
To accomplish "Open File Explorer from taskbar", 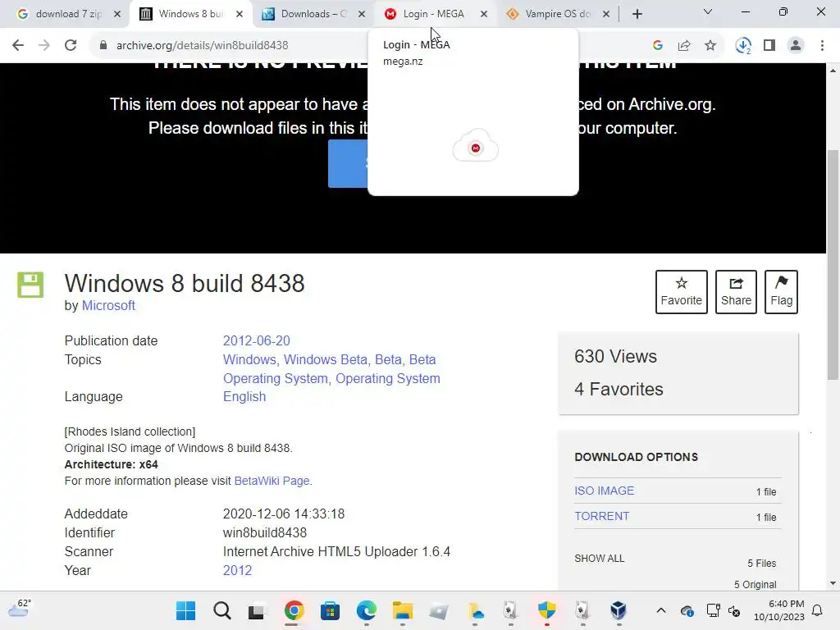I will [x=402, y=610].
